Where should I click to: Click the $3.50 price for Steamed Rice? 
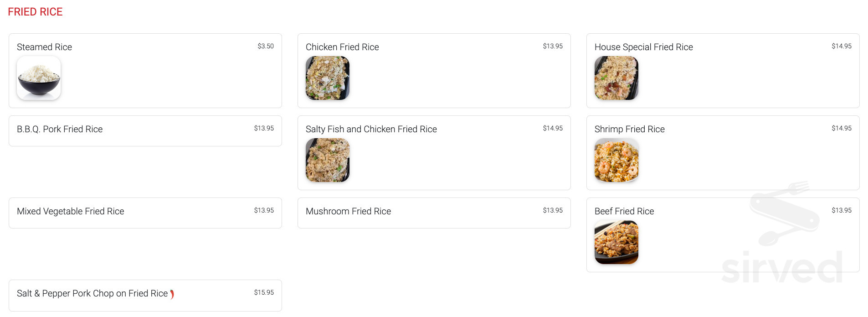[266, 46]
